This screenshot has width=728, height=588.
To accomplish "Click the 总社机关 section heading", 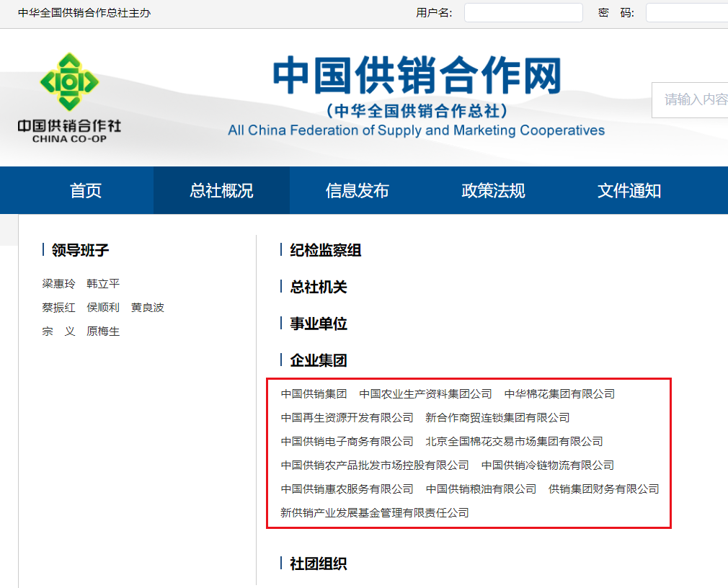I will tap(318, 288).
